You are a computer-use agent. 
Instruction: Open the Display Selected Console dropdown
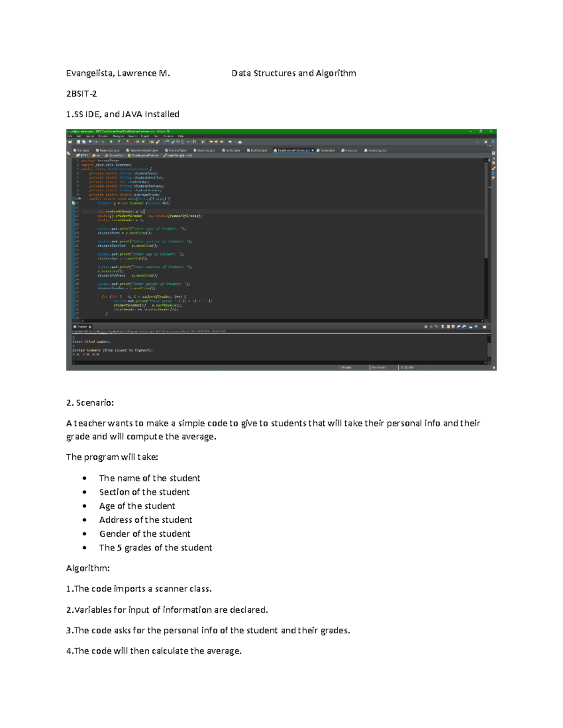pos(479,326)
